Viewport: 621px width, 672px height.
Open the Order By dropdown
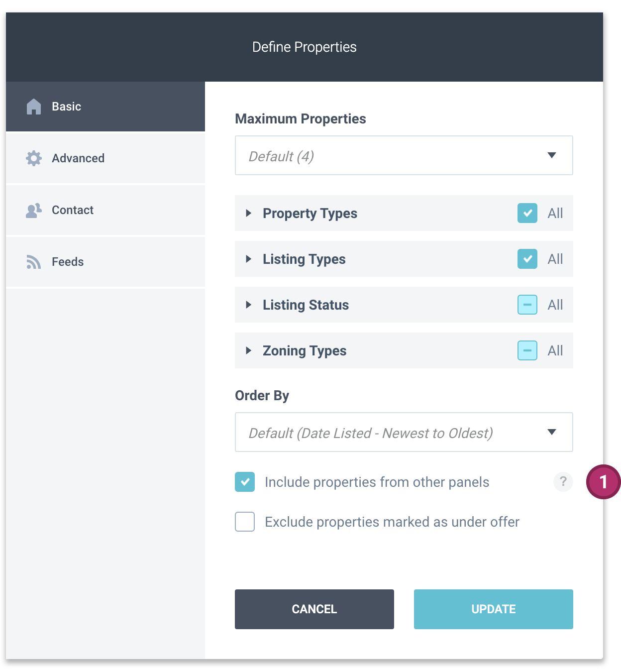(404, 432)
